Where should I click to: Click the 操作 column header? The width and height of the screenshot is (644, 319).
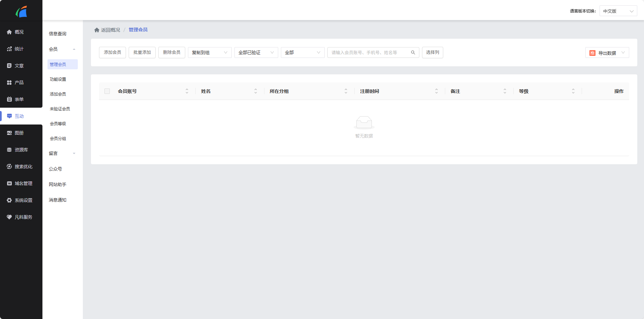619,91
